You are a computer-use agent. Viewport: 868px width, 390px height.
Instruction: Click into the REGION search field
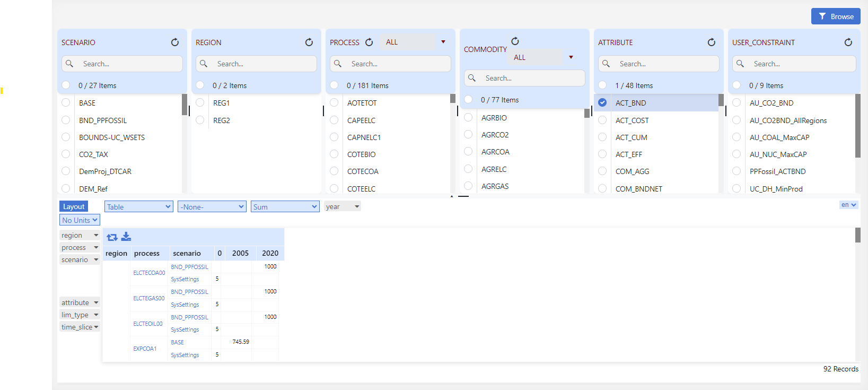tap(256, 64)
